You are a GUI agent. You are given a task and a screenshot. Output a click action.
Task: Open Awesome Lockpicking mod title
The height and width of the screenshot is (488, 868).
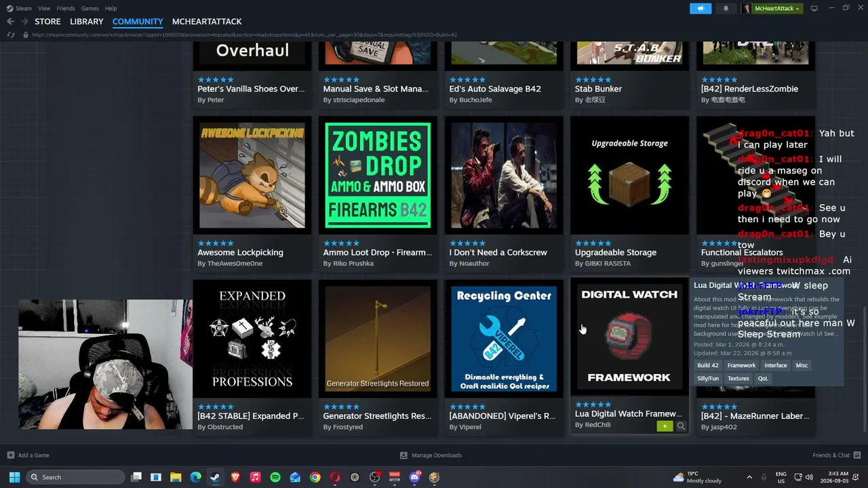(240, 252)
